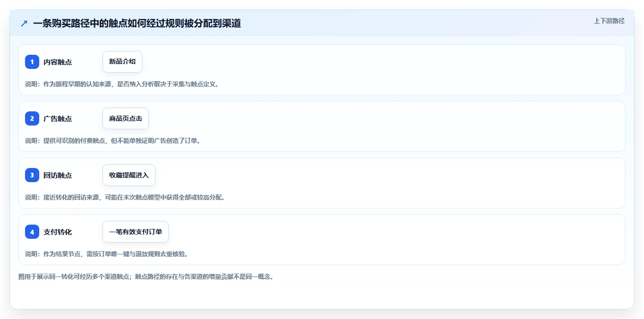
Task: Click the 商品页点击 chip
Action: coord(126,118)
